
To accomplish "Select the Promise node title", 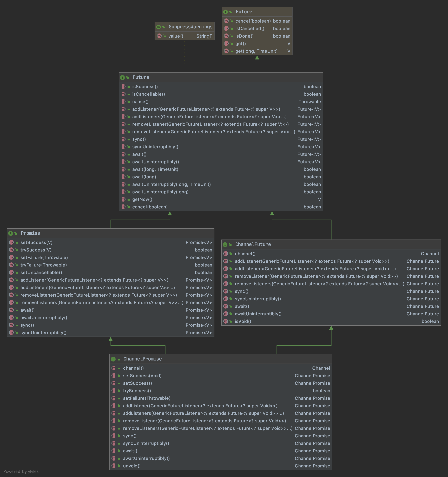I will click(x=30, y=233).
